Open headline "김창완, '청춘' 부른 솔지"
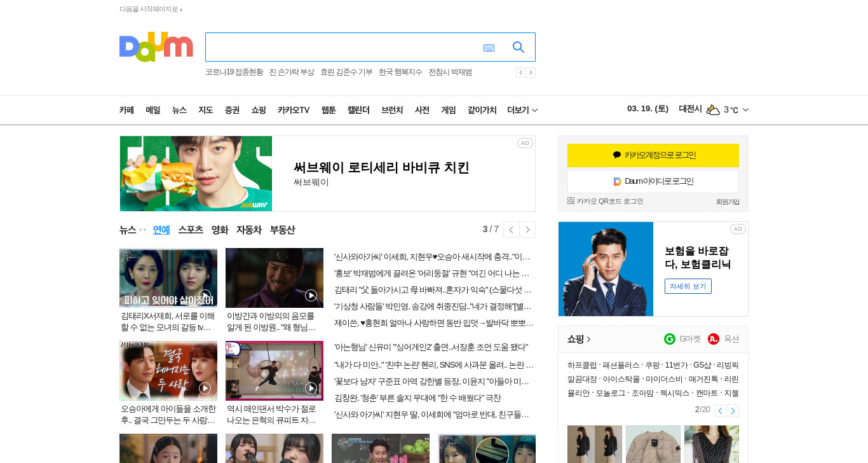 pyautogui.click(x=417, y=398)
